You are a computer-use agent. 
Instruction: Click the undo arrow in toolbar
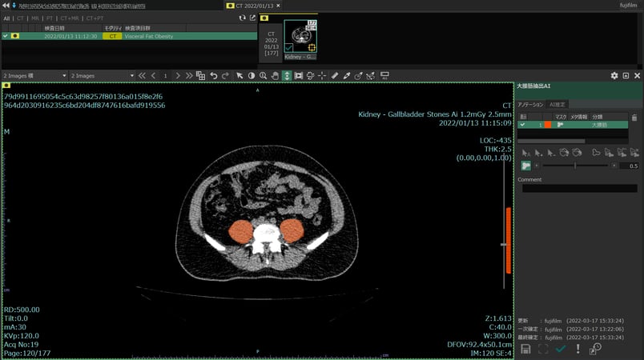(214, 75)
